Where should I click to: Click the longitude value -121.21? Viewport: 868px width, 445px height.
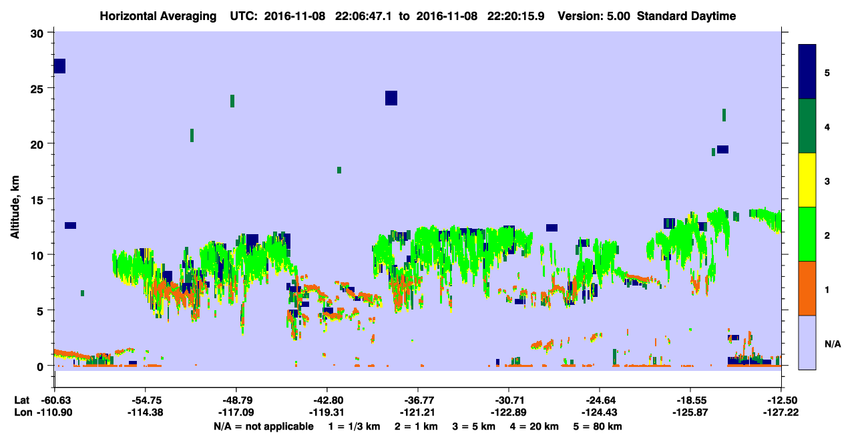tap(418, 413)
